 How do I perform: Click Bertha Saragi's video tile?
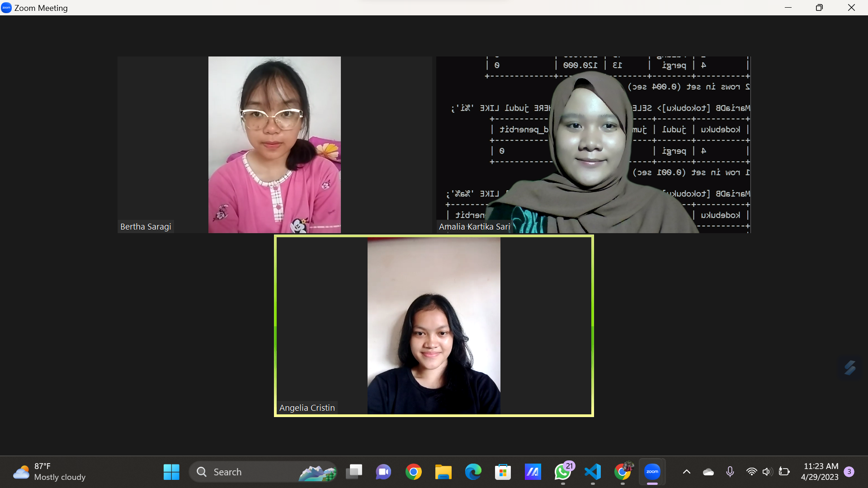pos(274,145)
